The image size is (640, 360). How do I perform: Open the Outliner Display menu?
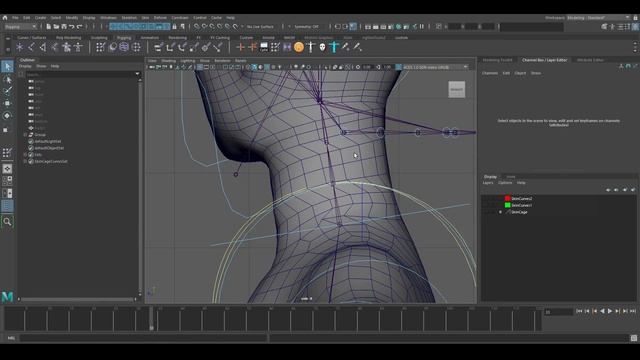coord(25,66)
